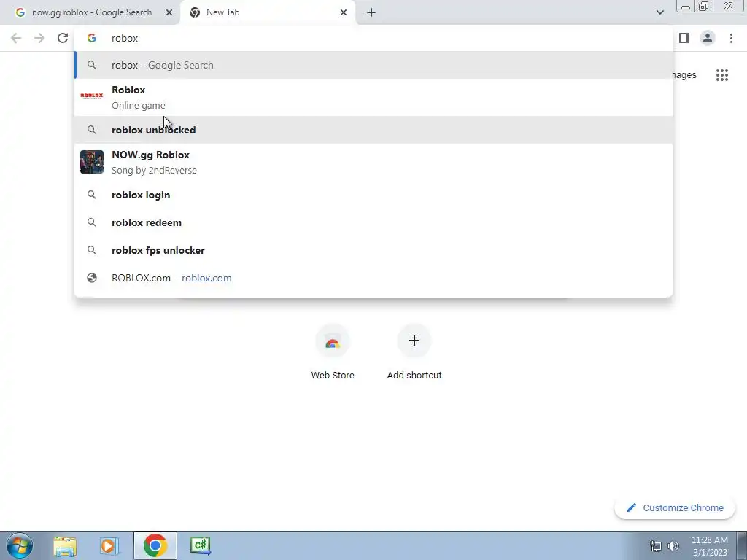The image size is (747, 560).
Task: Open the Google apps grid icon
Action: pyautogui.click(x=722, y=75)
